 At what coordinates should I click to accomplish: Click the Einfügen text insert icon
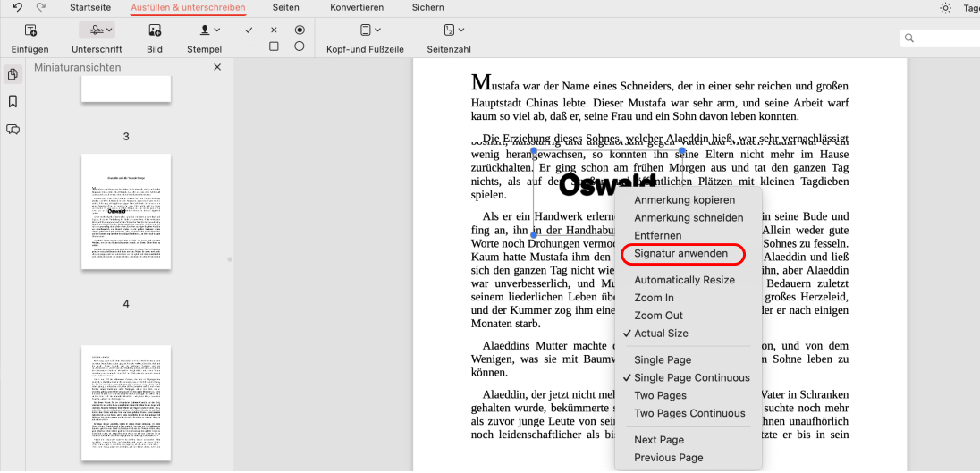point(30,30)
